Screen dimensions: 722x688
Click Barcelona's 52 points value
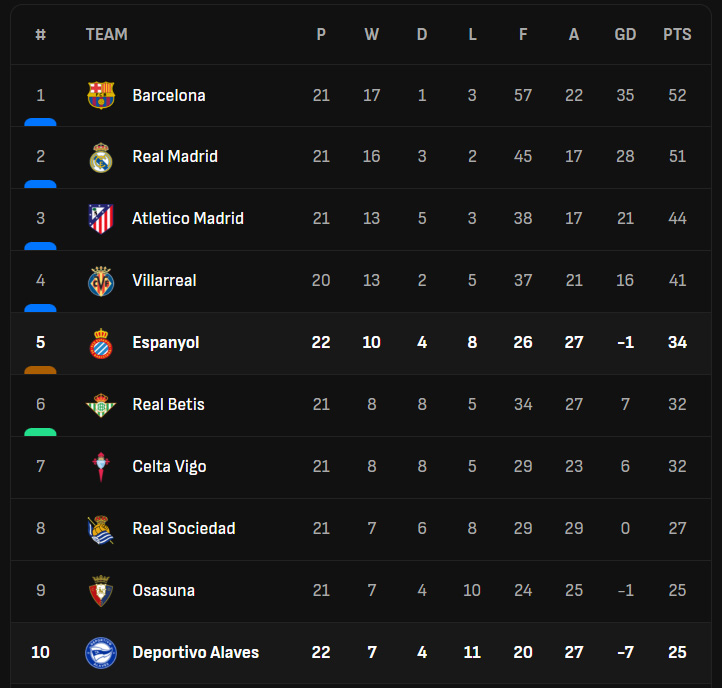[677, 96]
